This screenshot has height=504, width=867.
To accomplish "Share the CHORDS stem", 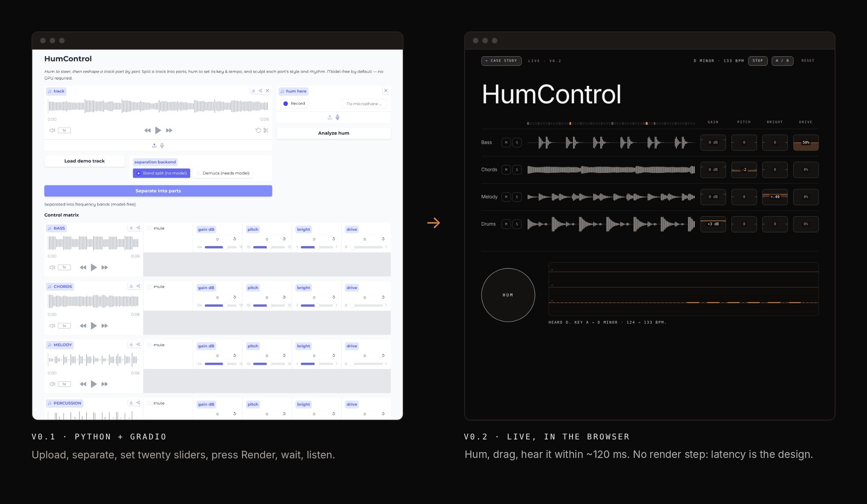I will click(138, 286).
